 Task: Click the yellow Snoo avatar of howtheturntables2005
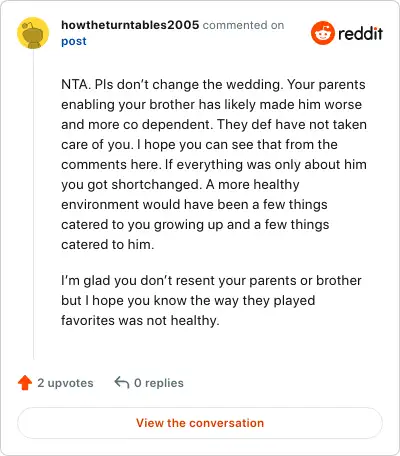33,33
